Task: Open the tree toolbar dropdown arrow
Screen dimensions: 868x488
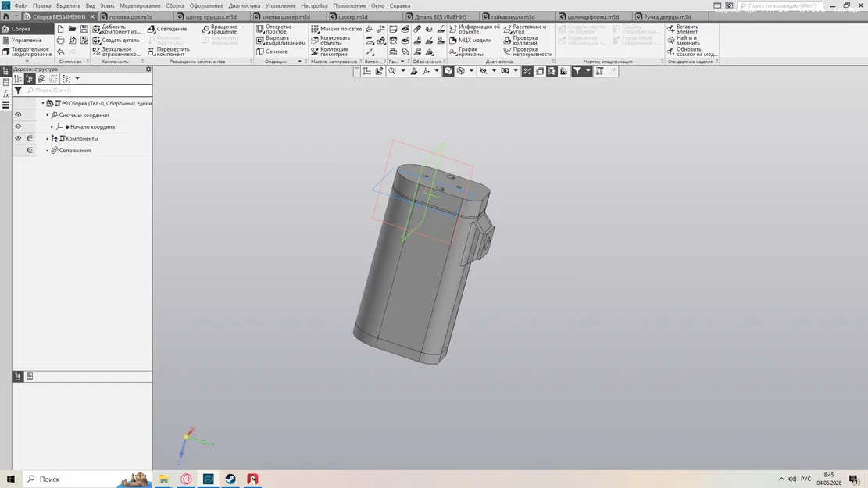Action: pyautogui.click(x=77, y=79)
